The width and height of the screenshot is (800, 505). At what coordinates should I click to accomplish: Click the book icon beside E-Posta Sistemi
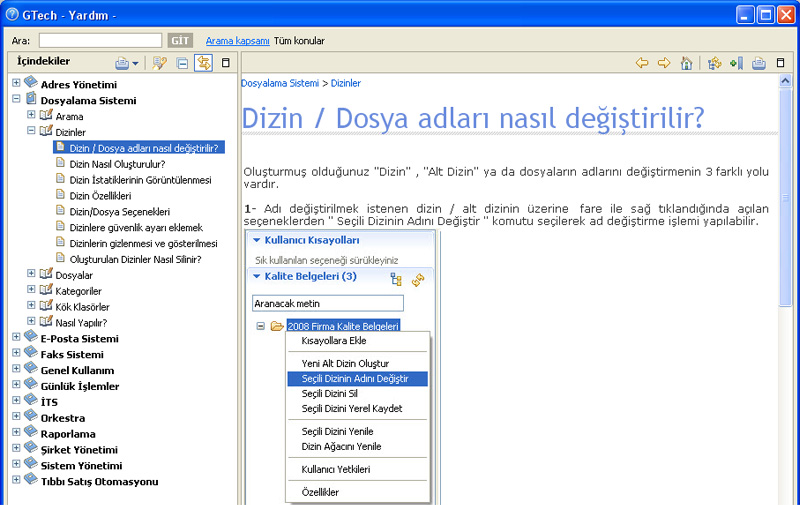(x=31, y=336)
